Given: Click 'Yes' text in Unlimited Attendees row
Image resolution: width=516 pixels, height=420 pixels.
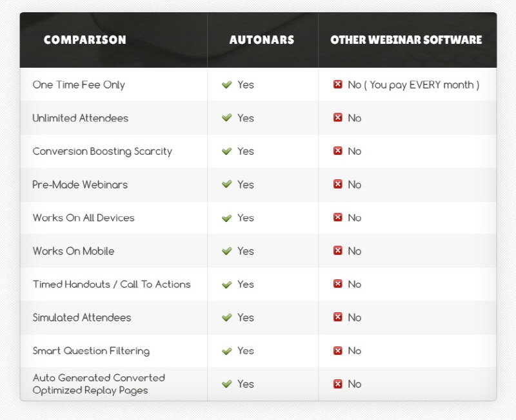Looking at the screenshot, I should [x=246, y=118].
